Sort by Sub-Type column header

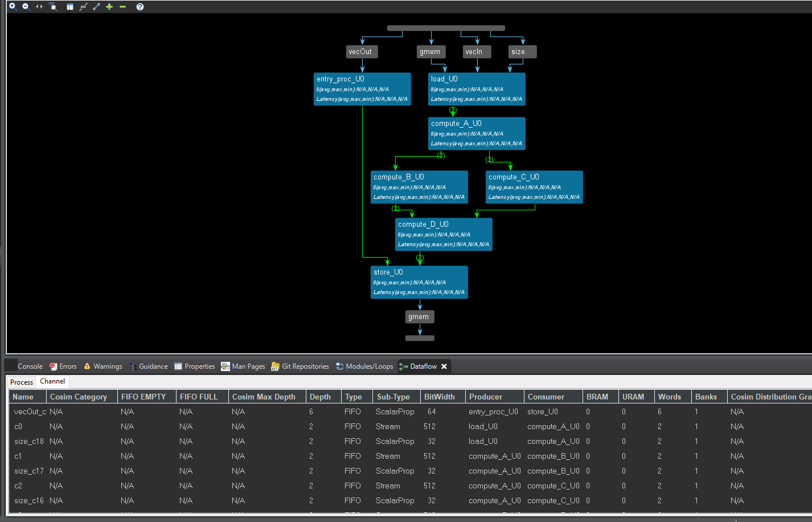397,397
